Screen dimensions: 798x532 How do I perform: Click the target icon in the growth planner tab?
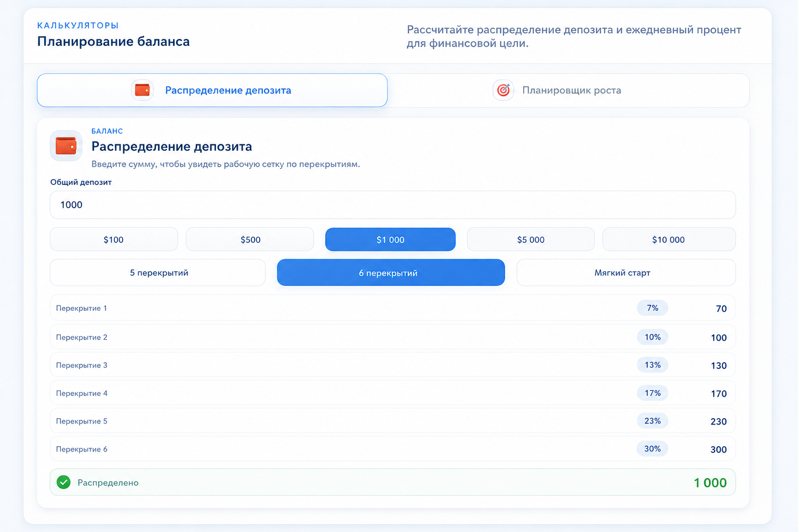click(x=503, y=90)
